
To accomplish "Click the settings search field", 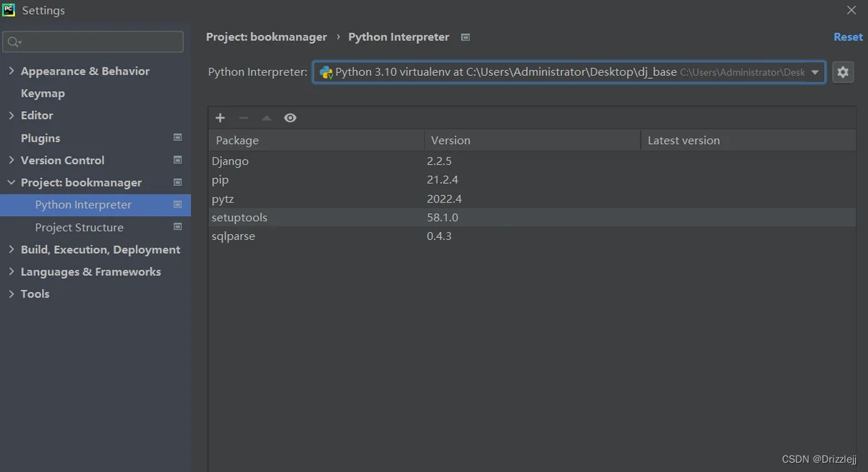I will (x=93, y=42).
